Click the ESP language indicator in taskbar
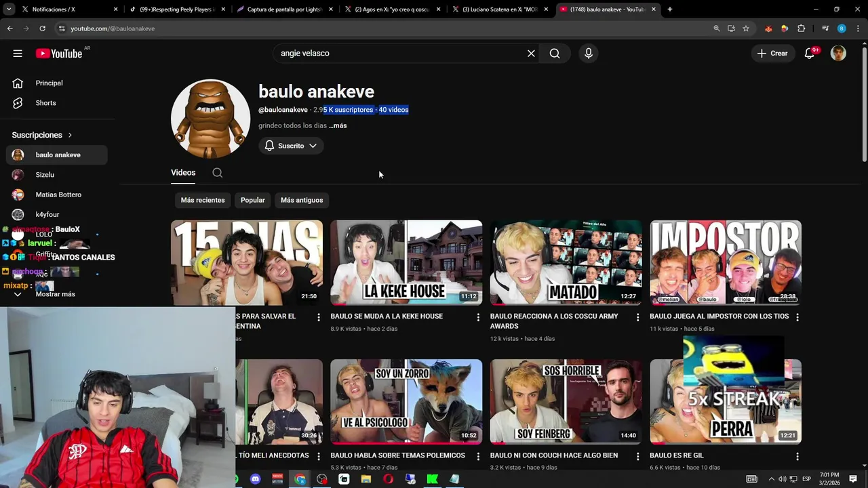Screen dimensions: 868x488 [806, 479]
